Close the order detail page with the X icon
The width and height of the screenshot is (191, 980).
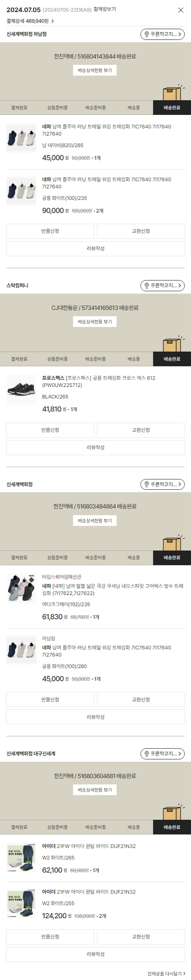[181, 10]
